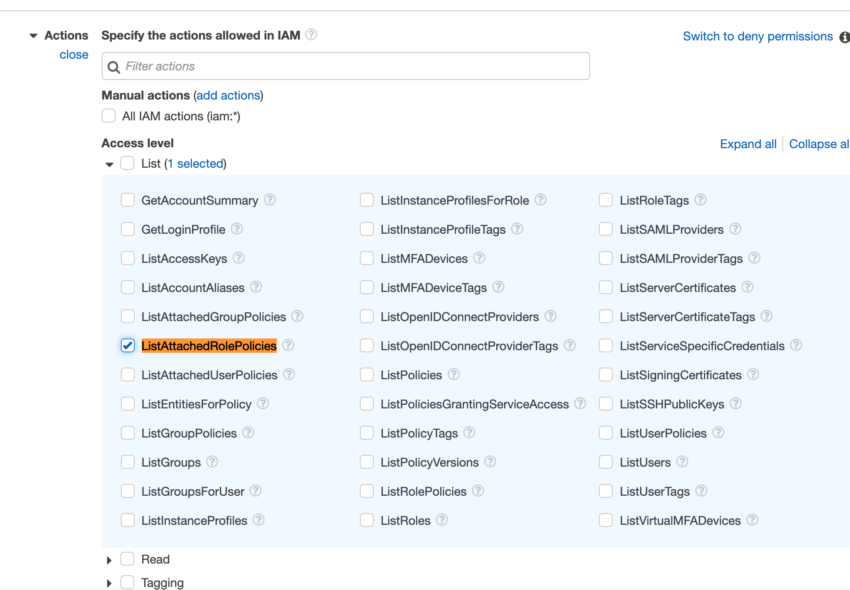Open help for ListVirtualMFADevices action

pyautogui.click(x=752, y=520)
